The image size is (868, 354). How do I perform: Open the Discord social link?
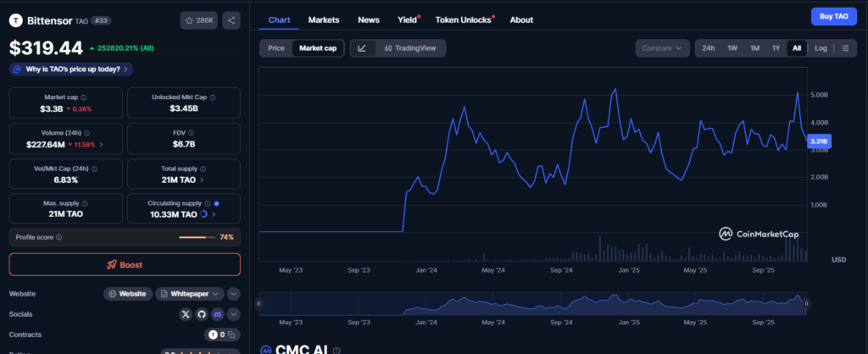[x=217, y=314]
